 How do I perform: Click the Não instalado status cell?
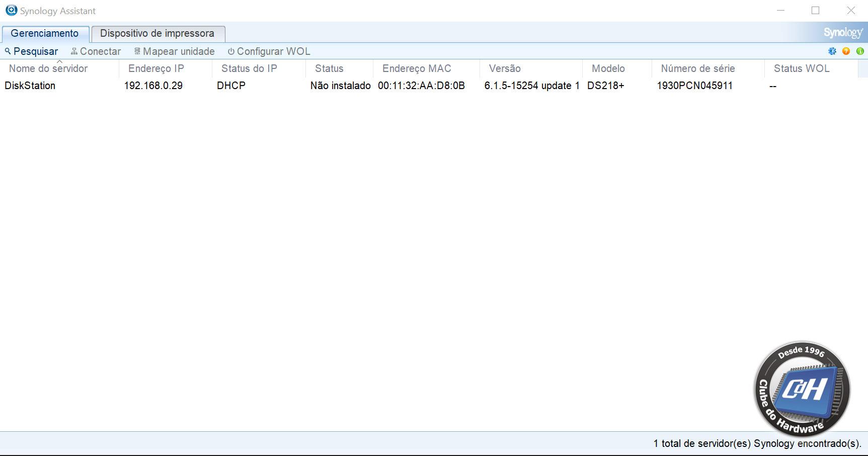340,86
